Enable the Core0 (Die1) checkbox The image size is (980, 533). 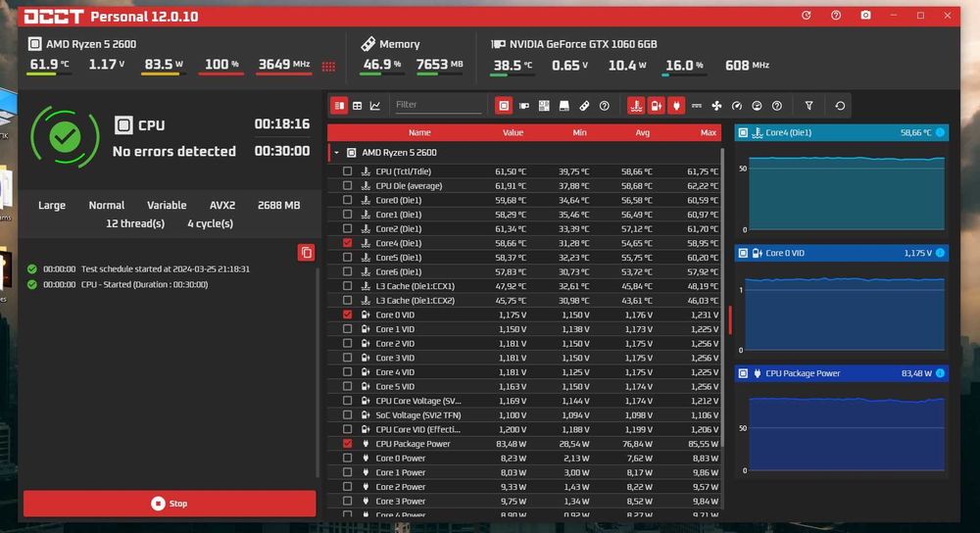click(x=348, y=200)
